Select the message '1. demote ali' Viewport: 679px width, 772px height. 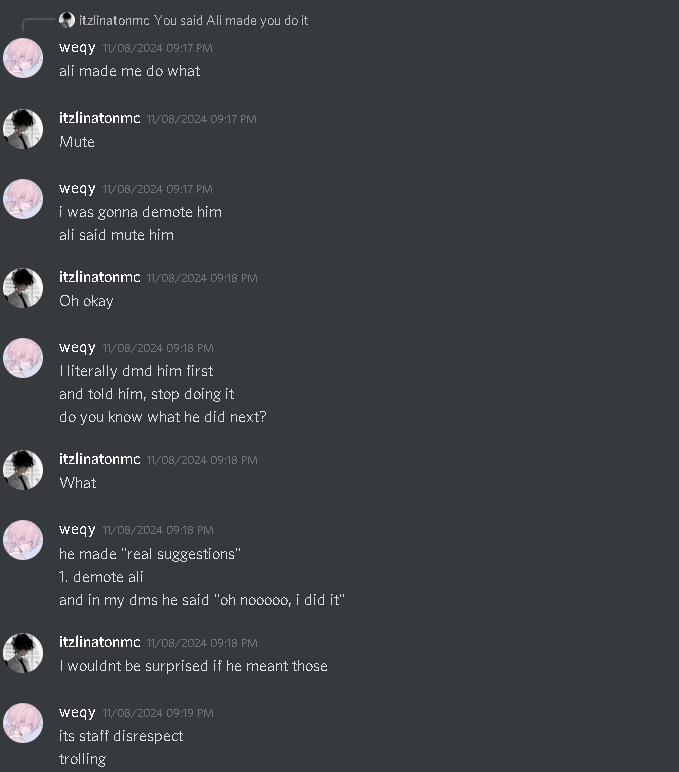coord(101,577)
